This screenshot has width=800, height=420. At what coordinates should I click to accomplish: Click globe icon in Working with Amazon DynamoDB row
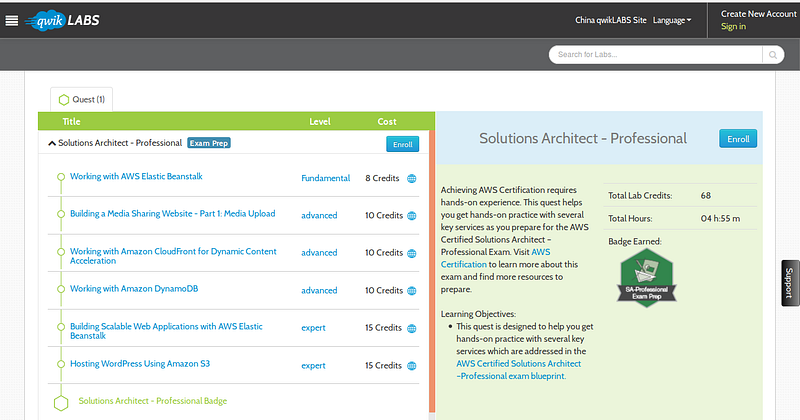pos(412,291)
